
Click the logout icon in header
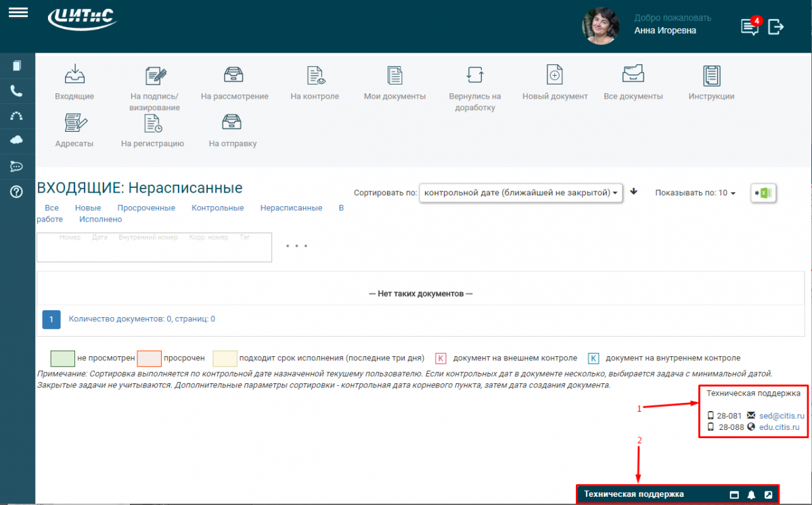tap(775, 26)
